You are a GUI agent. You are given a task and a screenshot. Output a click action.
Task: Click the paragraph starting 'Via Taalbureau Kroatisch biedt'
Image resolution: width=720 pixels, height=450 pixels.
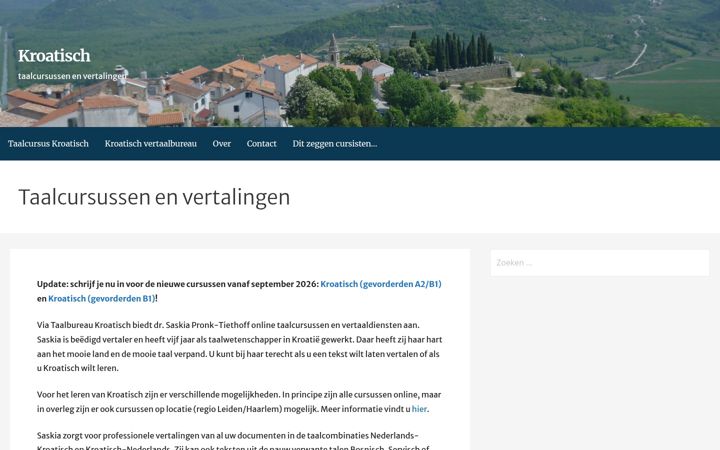[x=240, y=347]
